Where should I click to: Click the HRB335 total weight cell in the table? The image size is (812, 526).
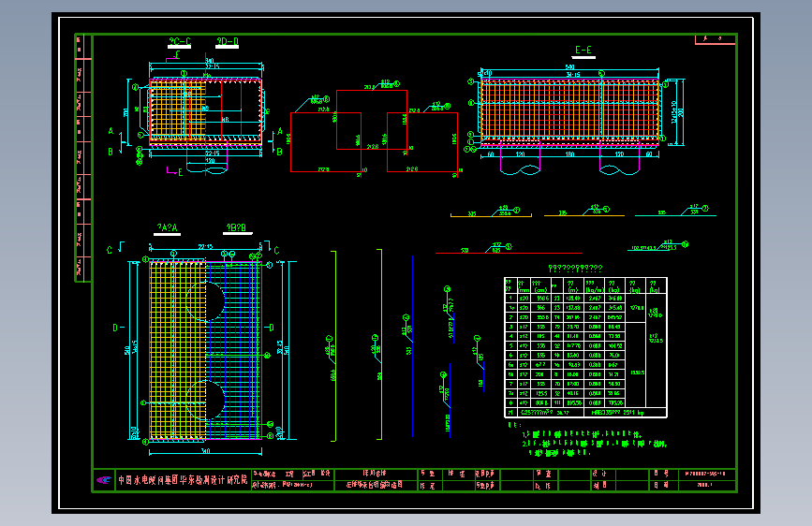625,413
